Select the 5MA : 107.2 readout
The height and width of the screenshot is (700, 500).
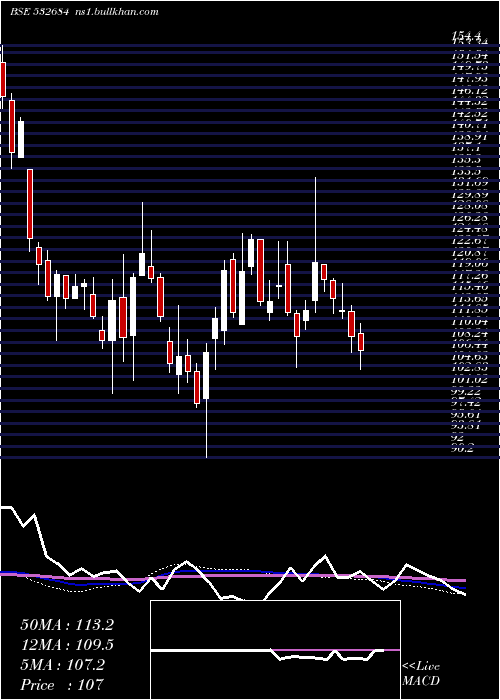point(63,665)
